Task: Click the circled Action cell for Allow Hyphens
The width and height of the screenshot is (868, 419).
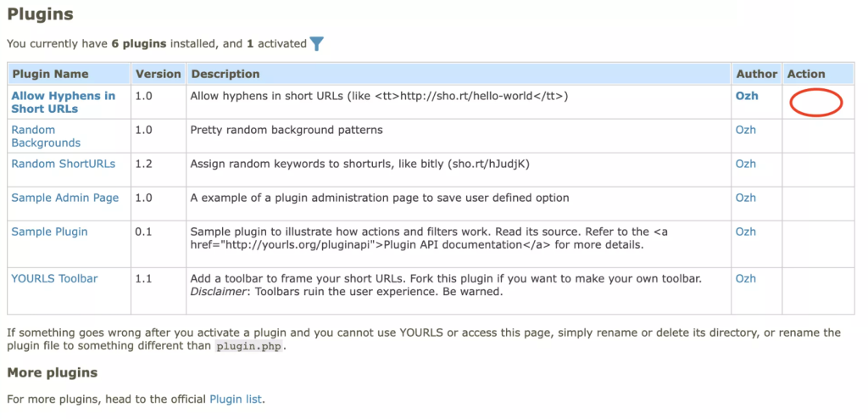Action: pos(815,103)
